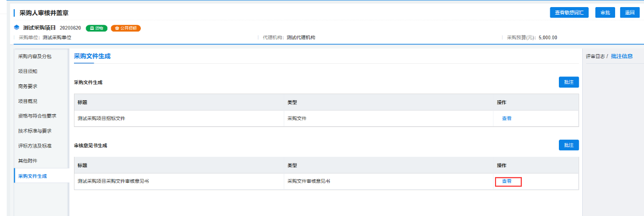Switch to the 评审日志 tab
644x216 pixels.
pos(594,56)
